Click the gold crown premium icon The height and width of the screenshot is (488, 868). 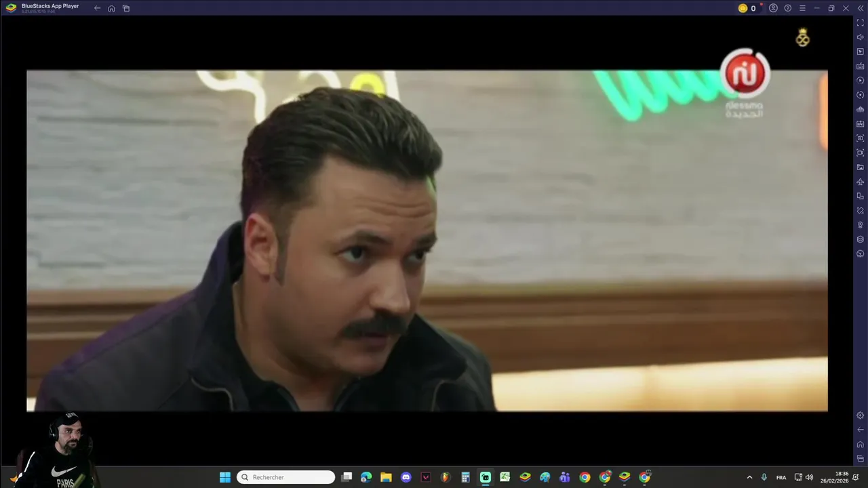pyautogui.click(x=802, y=37)
